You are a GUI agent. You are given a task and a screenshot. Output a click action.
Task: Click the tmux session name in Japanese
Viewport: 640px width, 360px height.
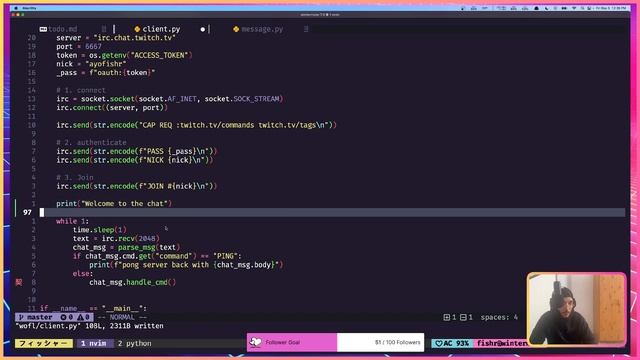(44, 343)
